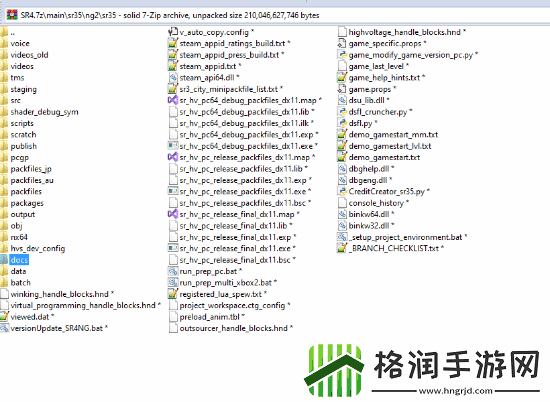Select the batch file icon of run_prep_pc.bat

pos(173,271)
